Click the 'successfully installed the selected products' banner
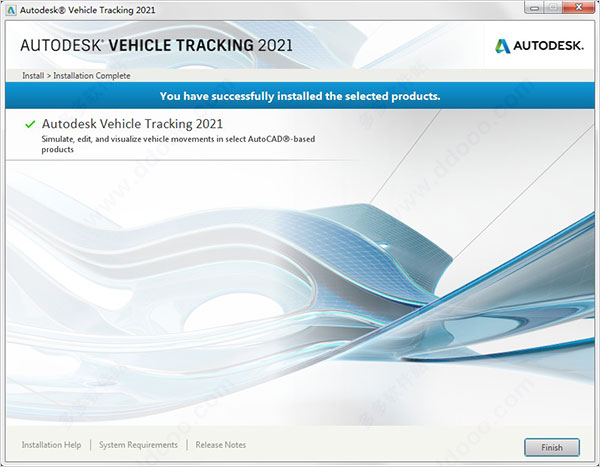The width and height of the screenshot is (600, 467). tap(300, 96)
